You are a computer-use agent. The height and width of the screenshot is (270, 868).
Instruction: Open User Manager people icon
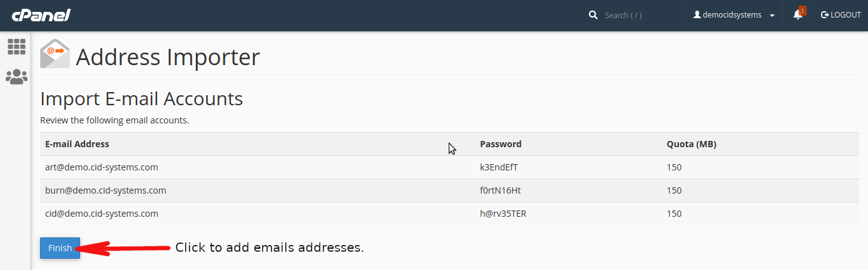16,76
